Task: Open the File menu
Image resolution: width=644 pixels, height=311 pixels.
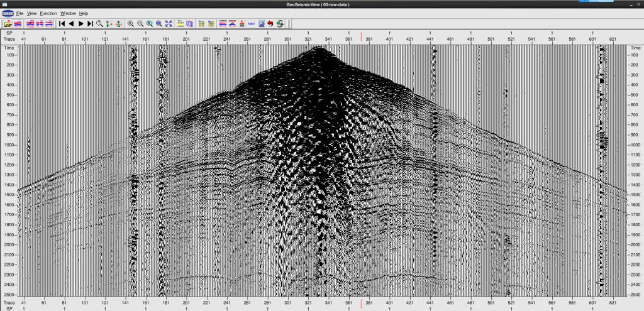Action: point(19,13)
